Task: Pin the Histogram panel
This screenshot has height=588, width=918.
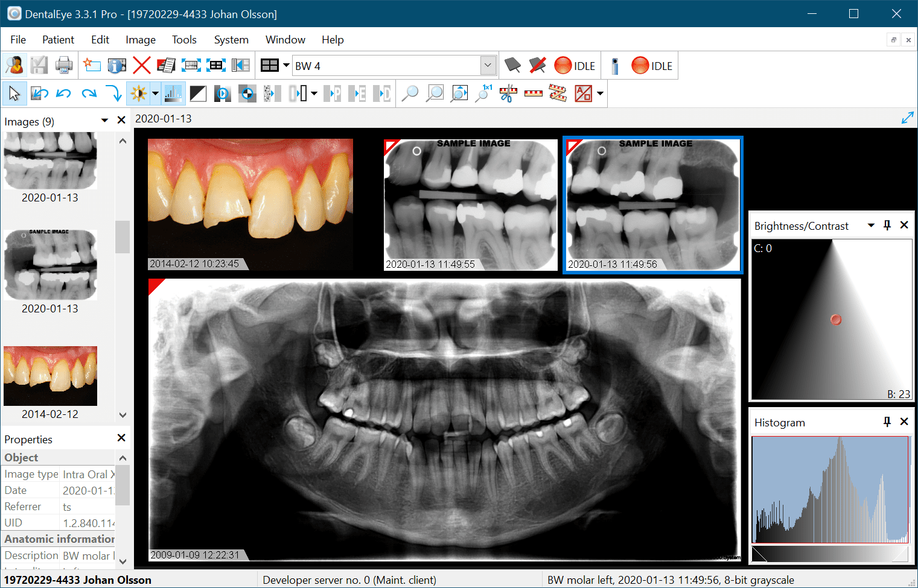Action: [x=887, y=422]
